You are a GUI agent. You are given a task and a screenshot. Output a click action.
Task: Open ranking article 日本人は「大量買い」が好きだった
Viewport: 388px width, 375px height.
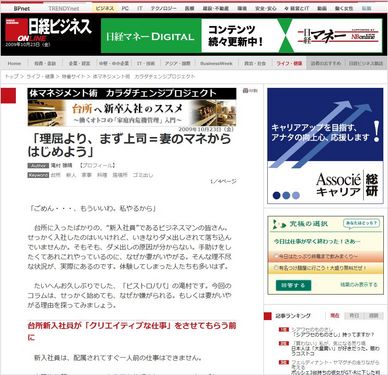coord(335,351)
